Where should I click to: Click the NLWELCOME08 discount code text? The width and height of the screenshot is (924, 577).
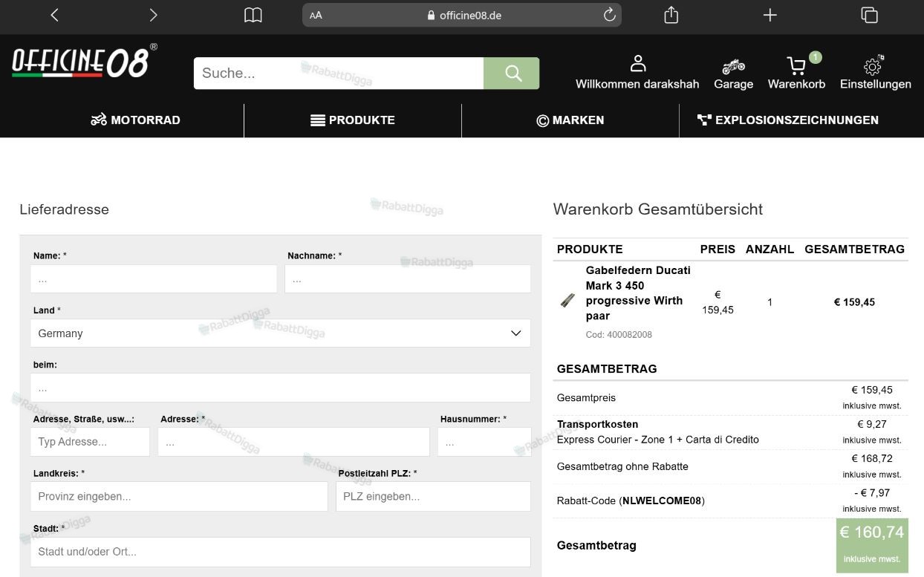[662, 501]
